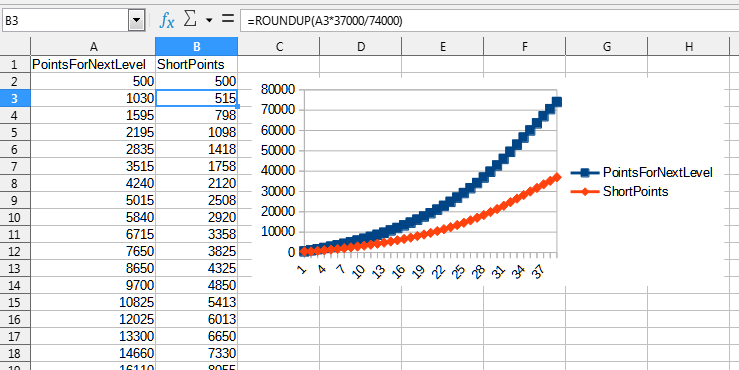
Task: Click cell containing 5413
Action: (197, 302)
